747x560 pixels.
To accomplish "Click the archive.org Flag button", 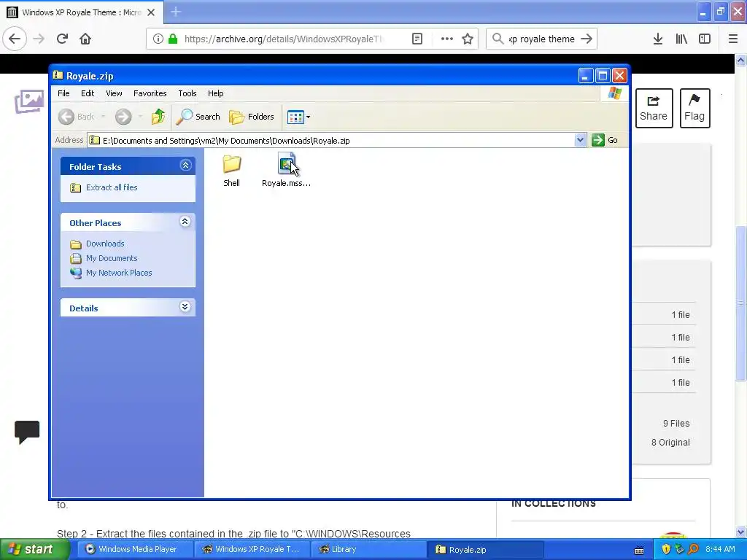I will (694, 108).
